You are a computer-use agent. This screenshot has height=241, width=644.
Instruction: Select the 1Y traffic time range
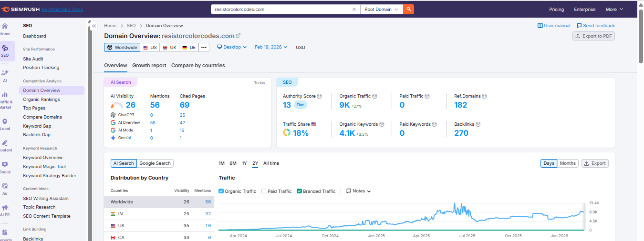click(244, 163)
